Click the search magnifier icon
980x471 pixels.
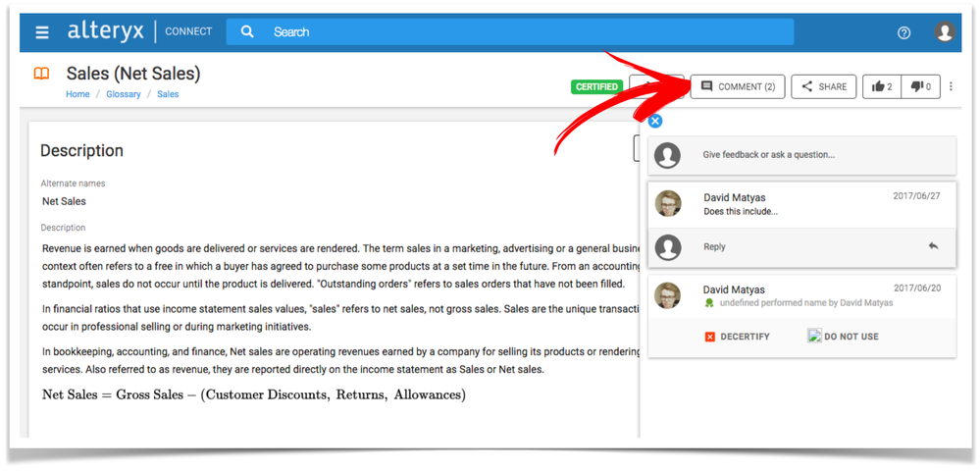point(247,31)
